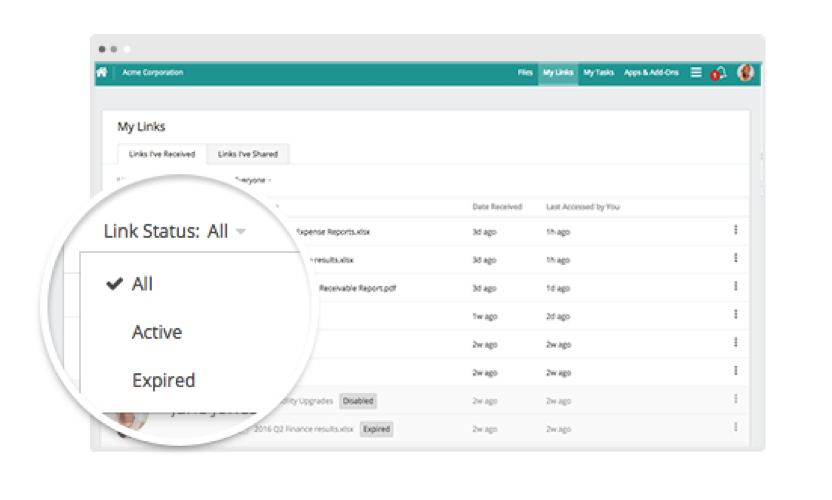Open Apps & Add-Ons in the navigation

(x=650, y=73)
